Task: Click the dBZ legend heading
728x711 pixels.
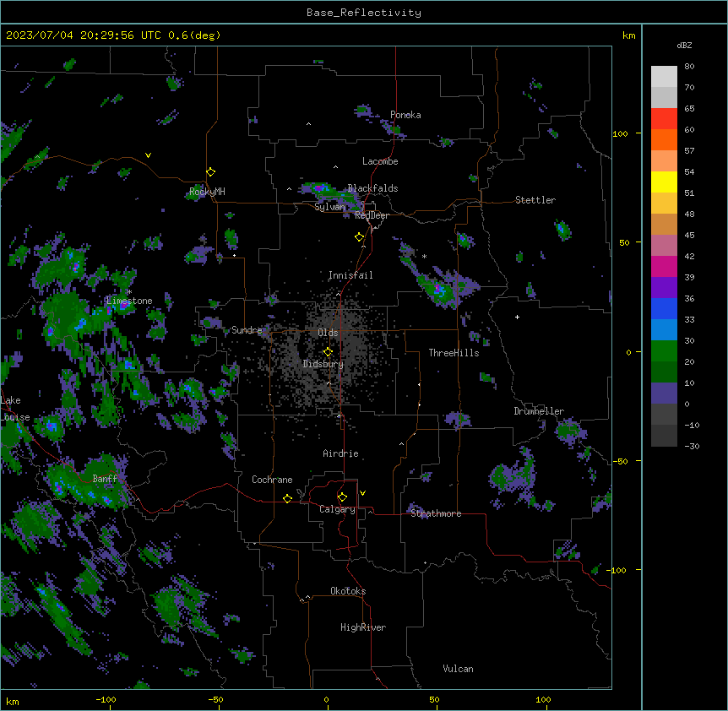Action: tap(684, 45)
